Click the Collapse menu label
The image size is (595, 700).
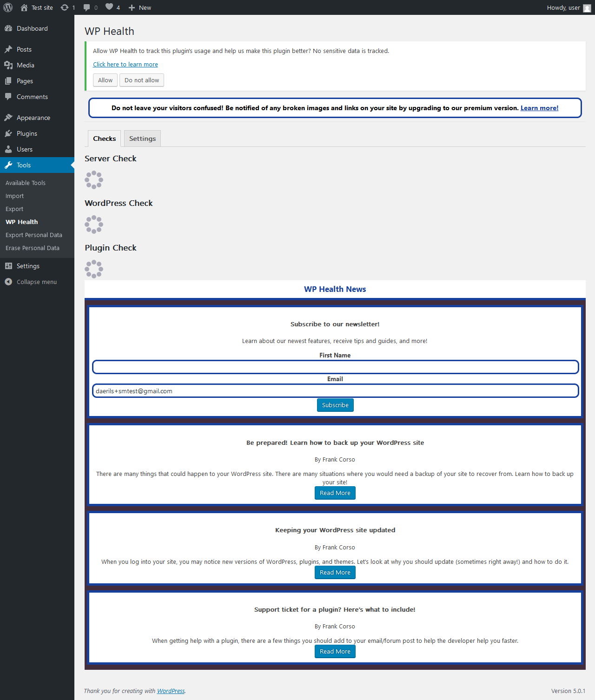[37, 282]
